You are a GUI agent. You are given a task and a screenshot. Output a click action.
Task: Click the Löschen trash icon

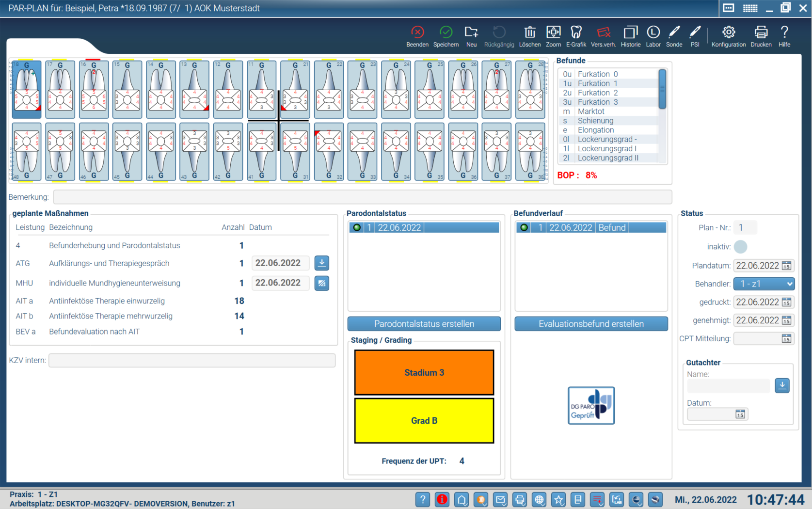(x=529, y=32)
